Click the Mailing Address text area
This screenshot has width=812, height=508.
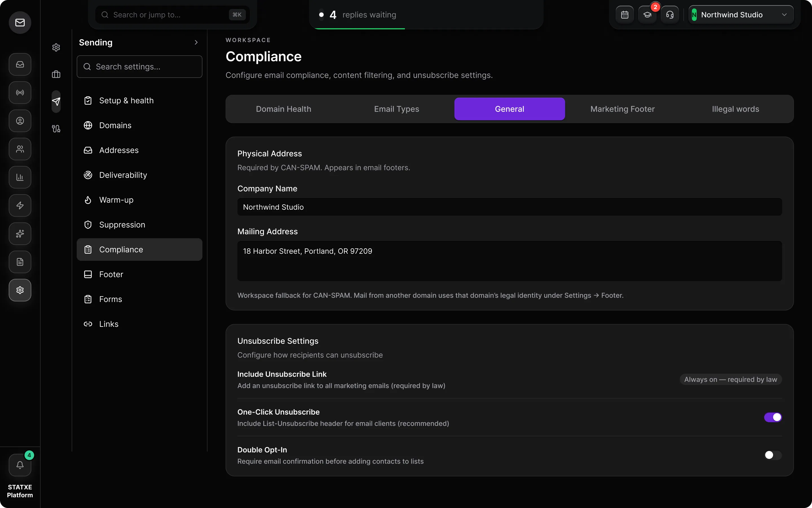(509, 261)
